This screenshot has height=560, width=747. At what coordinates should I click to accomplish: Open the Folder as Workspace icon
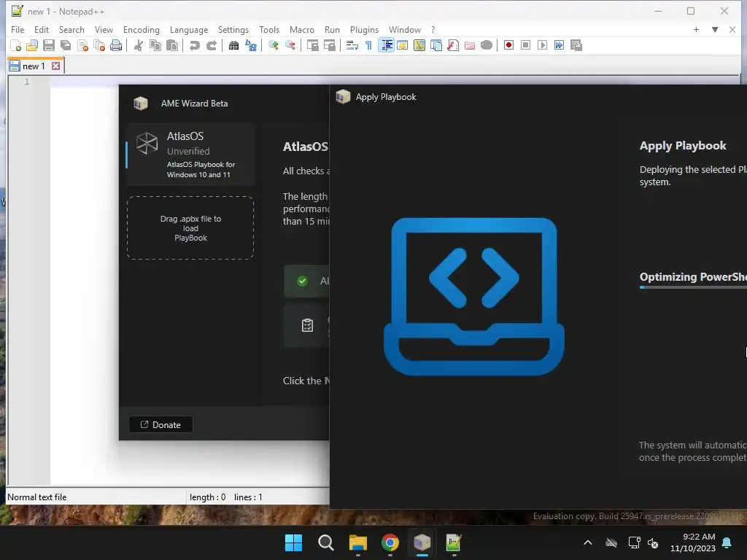coord(470,45)
